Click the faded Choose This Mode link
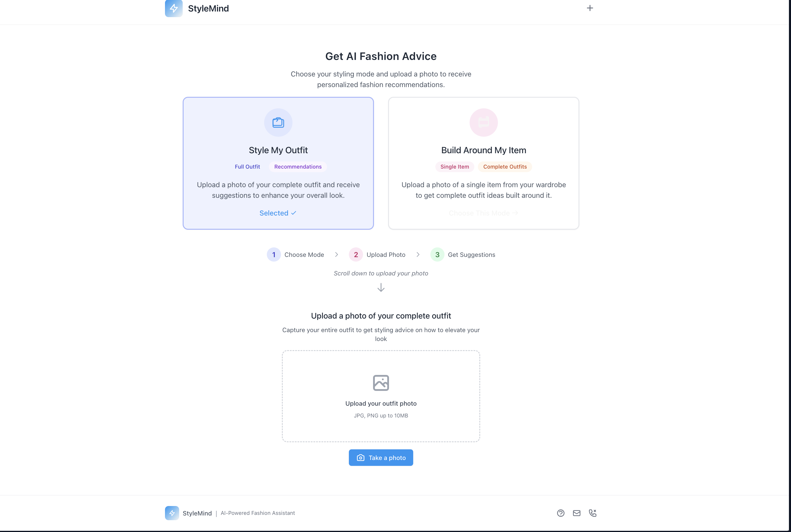 [x=483, y=213]
